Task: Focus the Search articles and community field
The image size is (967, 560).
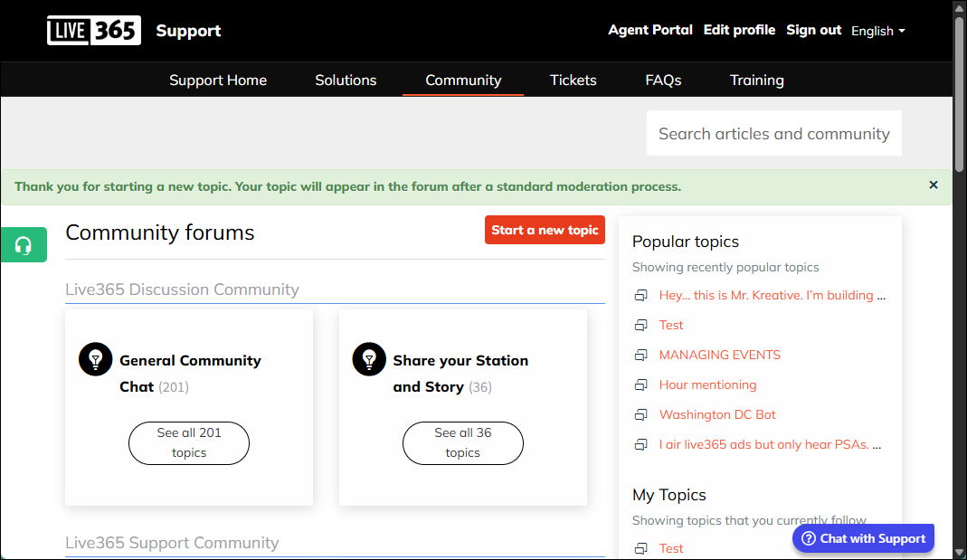Action: point(774,133)
